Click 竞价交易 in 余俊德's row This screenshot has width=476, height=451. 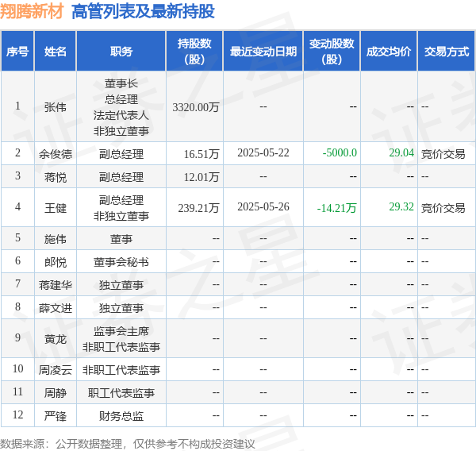tap(443, 154)
